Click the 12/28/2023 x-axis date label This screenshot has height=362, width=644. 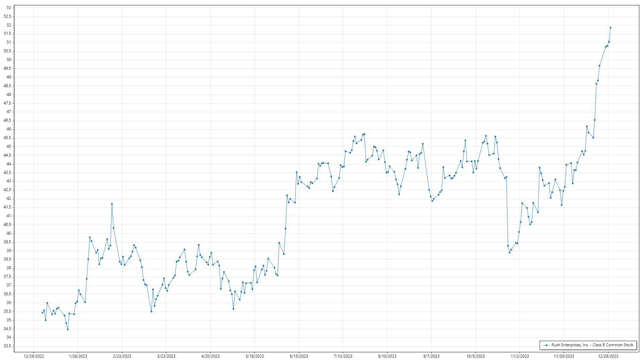pos(608,356)
